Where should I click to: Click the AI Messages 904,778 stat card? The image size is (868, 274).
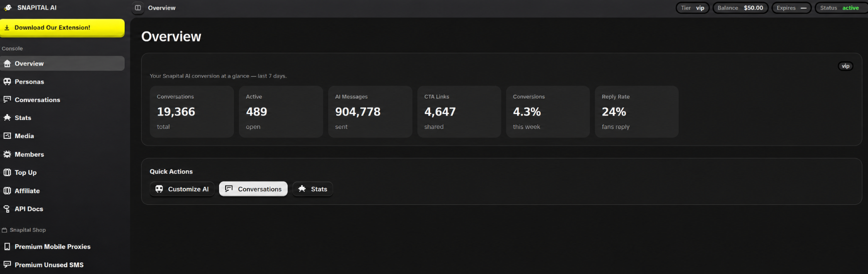[x=370, y=112]
